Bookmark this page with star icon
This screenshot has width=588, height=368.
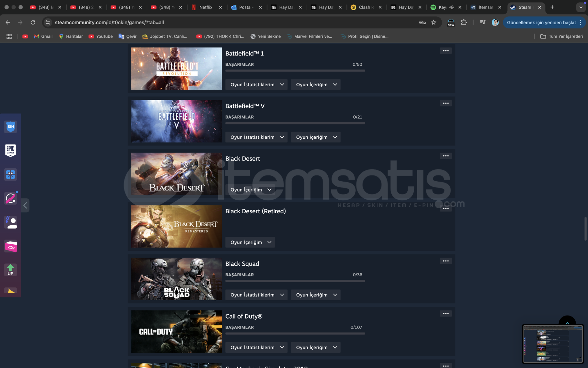pos(434,22)
